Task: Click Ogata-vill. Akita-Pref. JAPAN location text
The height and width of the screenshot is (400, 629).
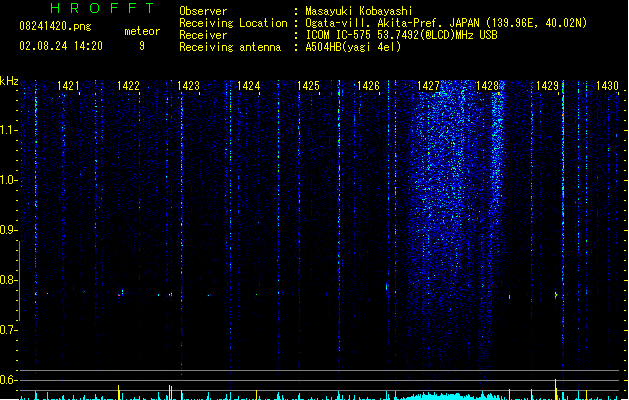Action: [446, 23]
